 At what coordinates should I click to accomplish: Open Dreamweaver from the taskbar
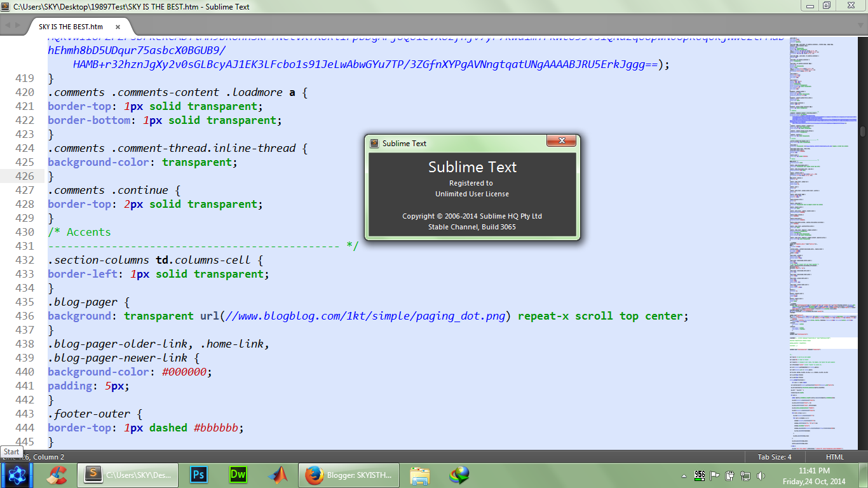[238, 475]
